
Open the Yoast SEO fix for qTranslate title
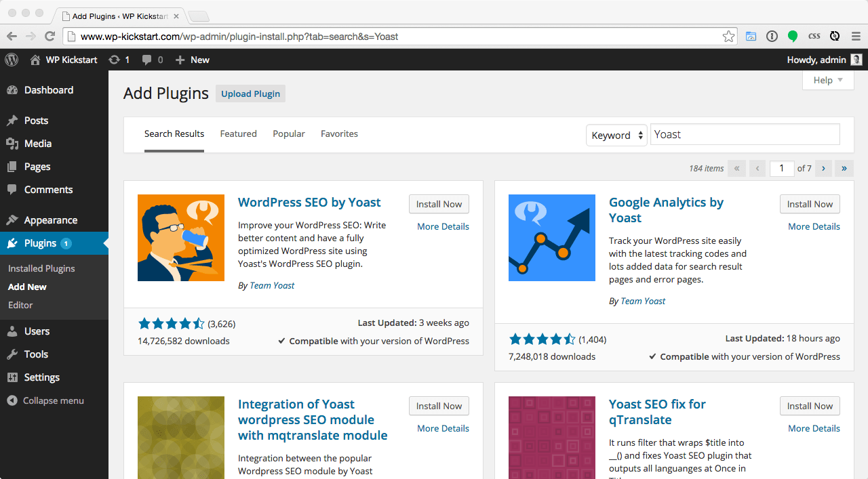(x=657, y=412)
